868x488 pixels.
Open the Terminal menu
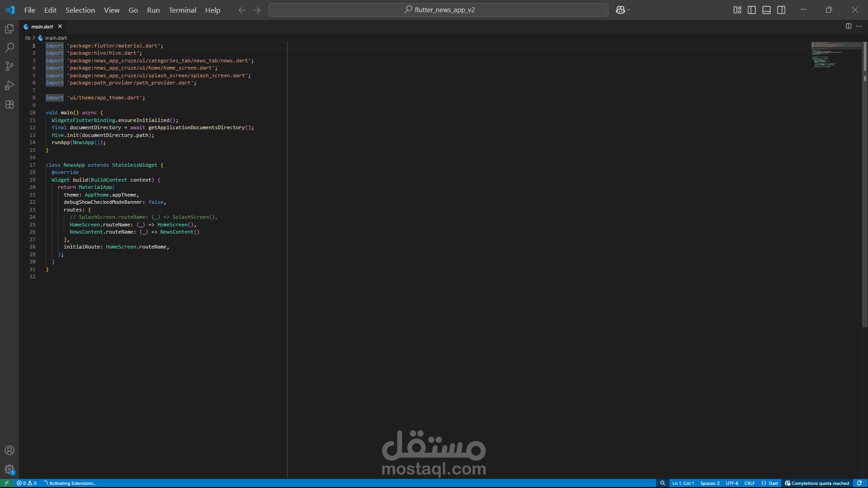182,10
